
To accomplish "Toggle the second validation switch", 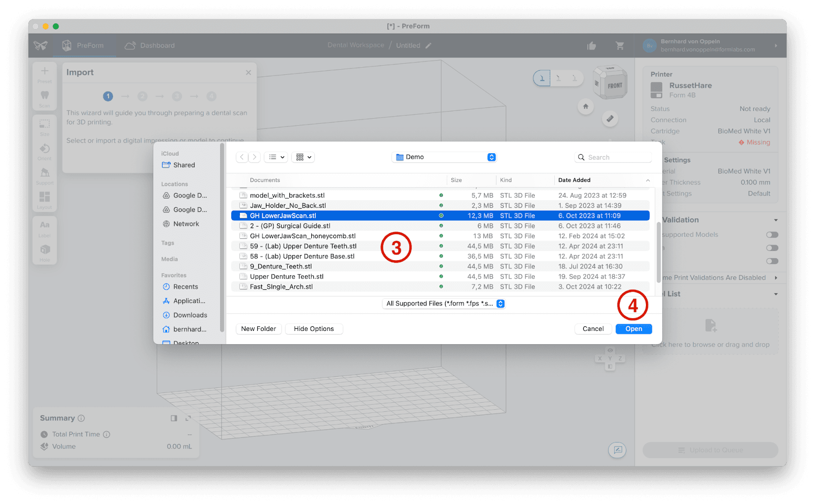I will point(772,248).
